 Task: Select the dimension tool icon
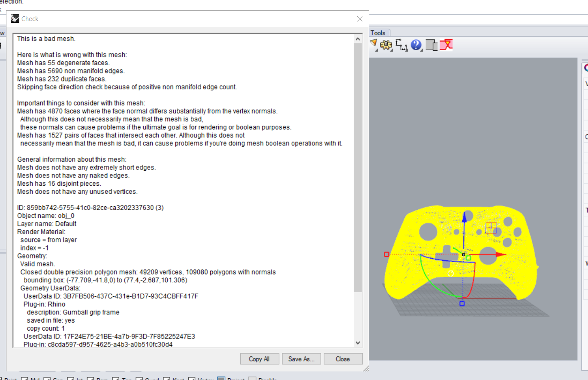point(401,45)
